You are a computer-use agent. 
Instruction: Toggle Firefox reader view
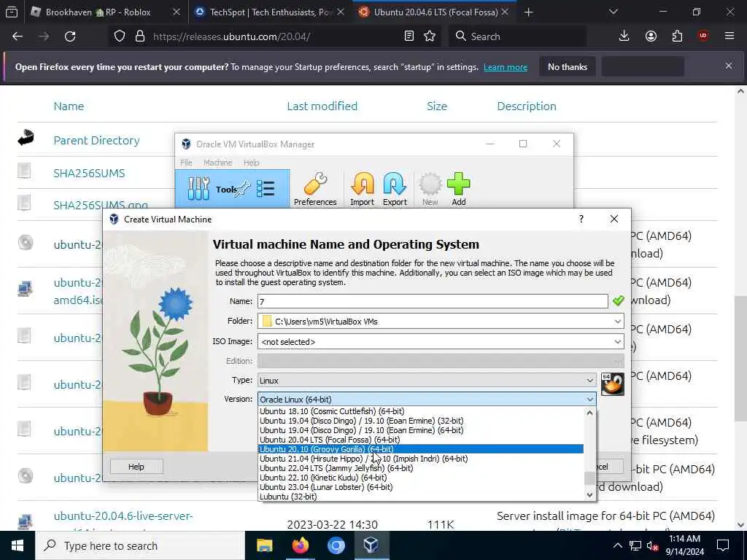pyautogui.click(x=409, y=36)
